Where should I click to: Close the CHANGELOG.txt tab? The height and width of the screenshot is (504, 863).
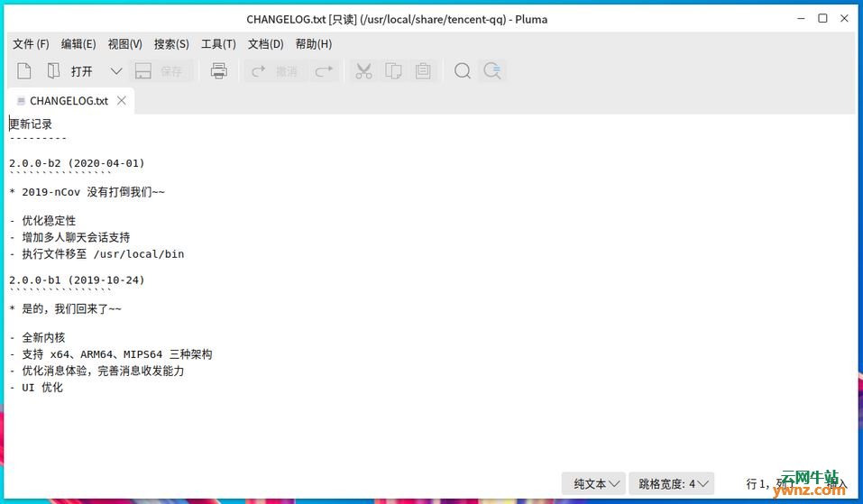point(122,100)
